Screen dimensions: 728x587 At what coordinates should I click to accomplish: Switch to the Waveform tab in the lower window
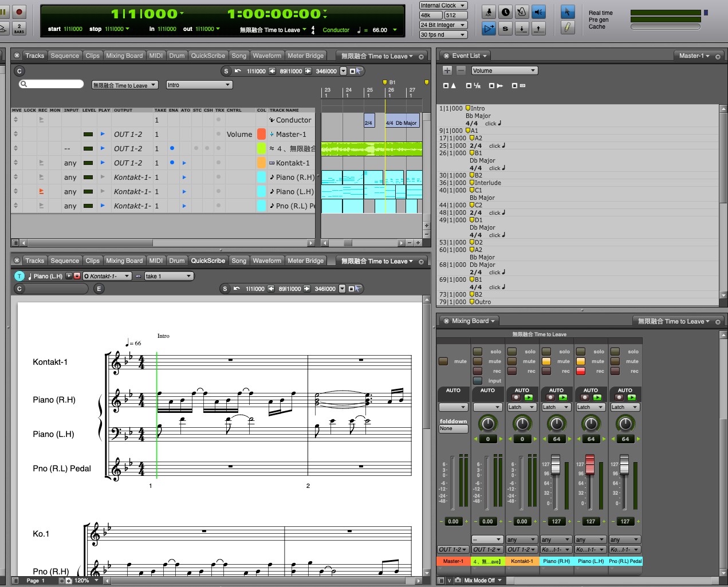point(267,261)
